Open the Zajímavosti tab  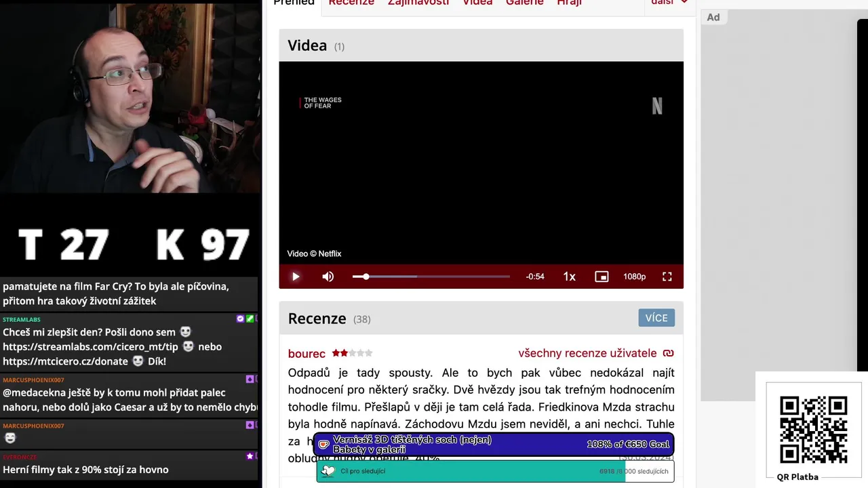(x=418, y=3)
